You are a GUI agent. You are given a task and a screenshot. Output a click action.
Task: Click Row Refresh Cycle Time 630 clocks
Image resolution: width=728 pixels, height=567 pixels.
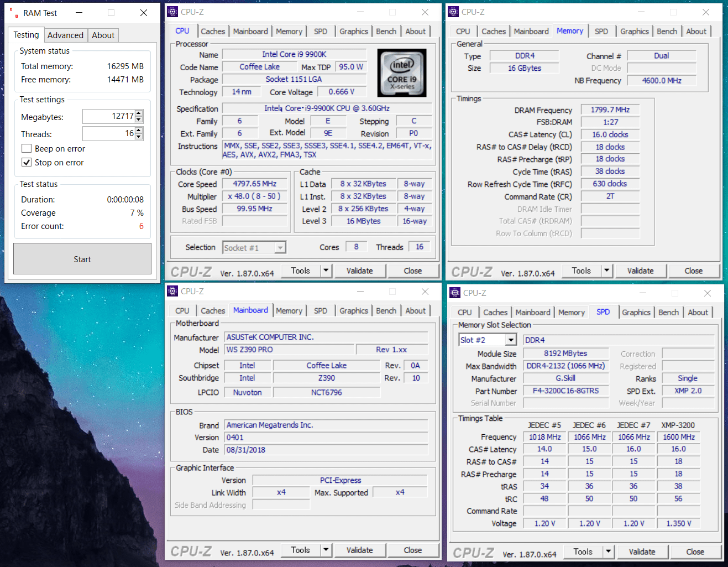coord(610,184)
